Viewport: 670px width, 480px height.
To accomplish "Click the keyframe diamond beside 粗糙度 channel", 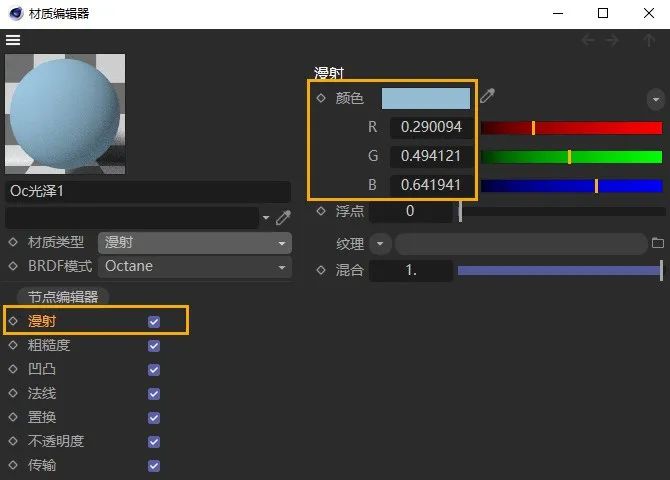I will pyautogui.click(x=13, y=345).
